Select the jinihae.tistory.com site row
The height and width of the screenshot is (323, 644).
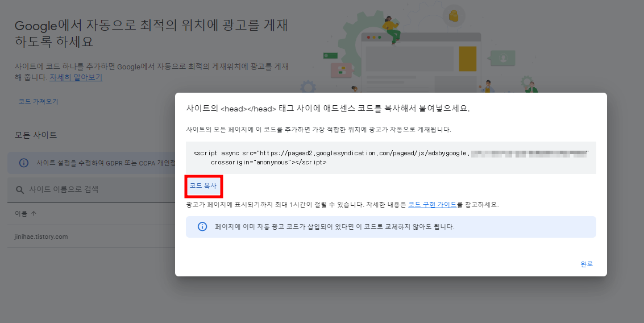[x=91, y=237]
